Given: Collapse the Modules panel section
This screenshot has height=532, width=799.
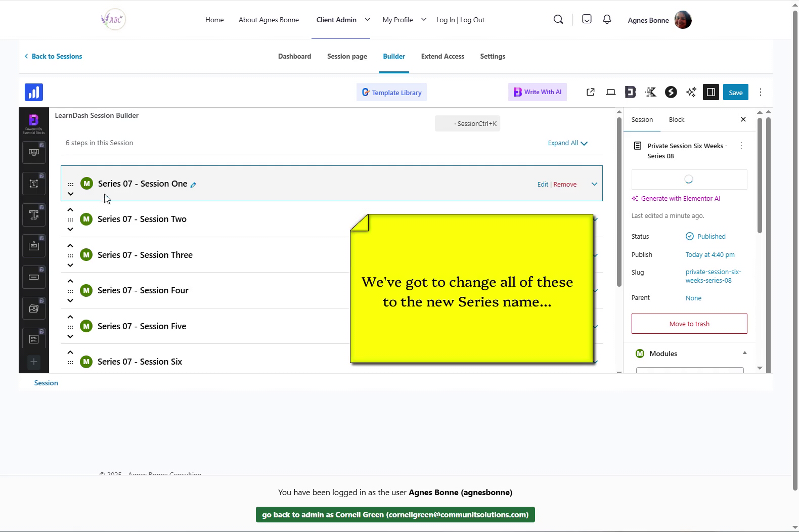Looking at the screenshot, I should click(744, 353).
